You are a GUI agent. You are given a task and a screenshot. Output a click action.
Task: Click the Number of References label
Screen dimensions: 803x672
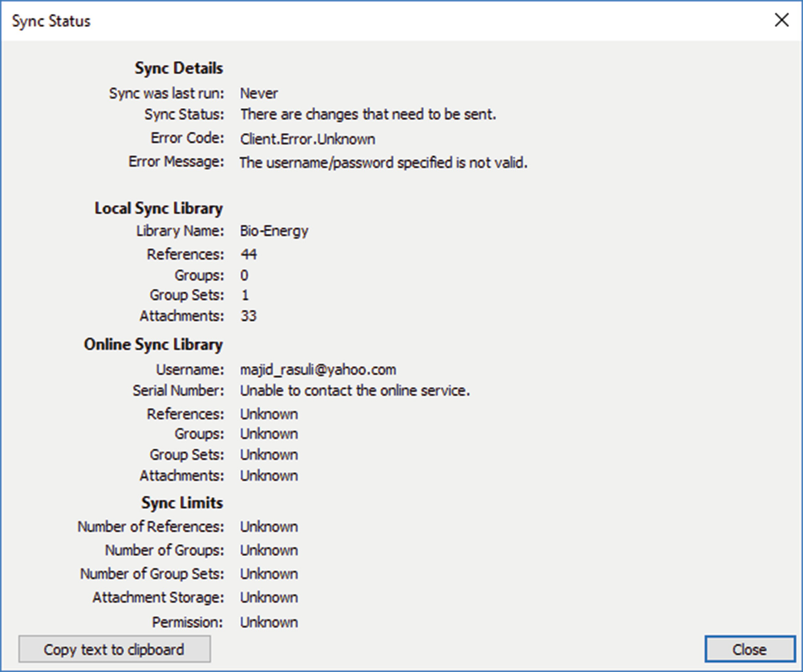(x=150, y=526)
